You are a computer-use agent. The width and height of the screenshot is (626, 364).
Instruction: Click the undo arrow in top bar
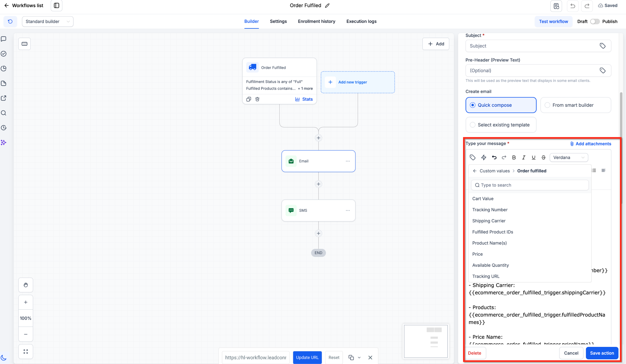(x=573, y=6)
